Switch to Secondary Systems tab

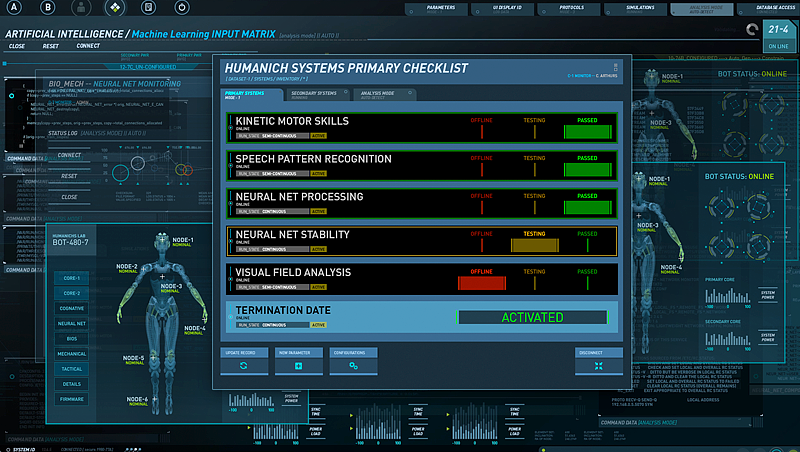tap(319, 94)
